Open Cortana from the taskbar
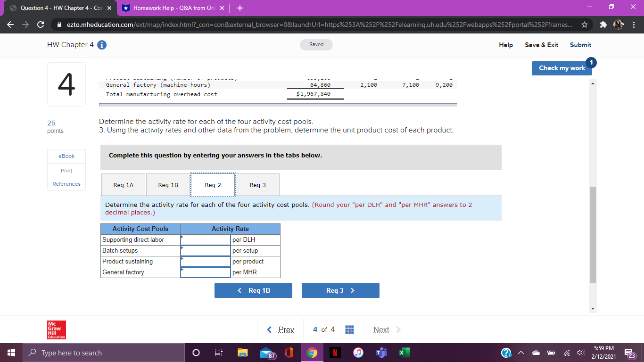The height and width of the screenshot is (362, 644). [197, 353]
